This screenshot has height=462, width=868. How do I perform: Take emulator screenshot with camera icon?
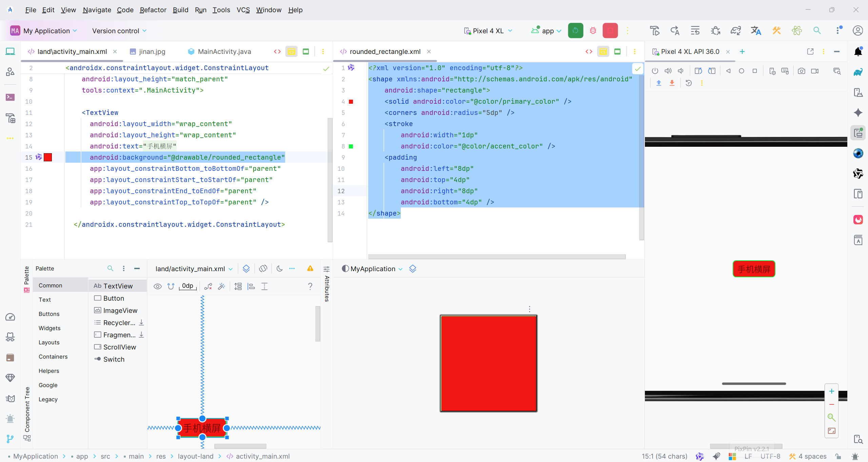click(801, 71)
